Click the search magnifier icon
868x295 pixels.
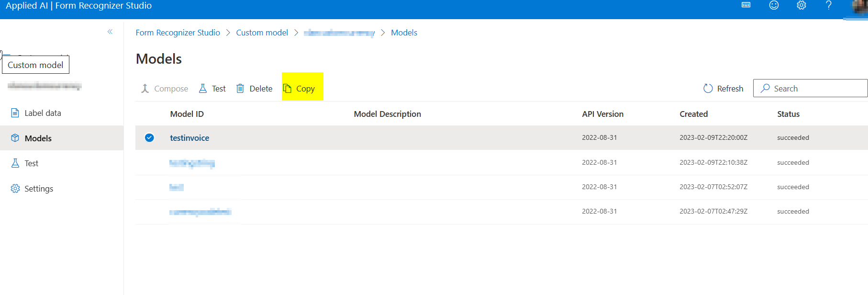(x=765, y=89)
